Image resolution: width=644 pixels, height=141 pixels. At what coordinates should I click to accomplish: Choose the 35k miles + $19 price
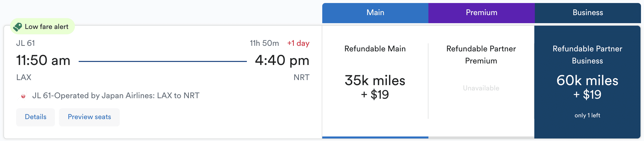point(375,87)
